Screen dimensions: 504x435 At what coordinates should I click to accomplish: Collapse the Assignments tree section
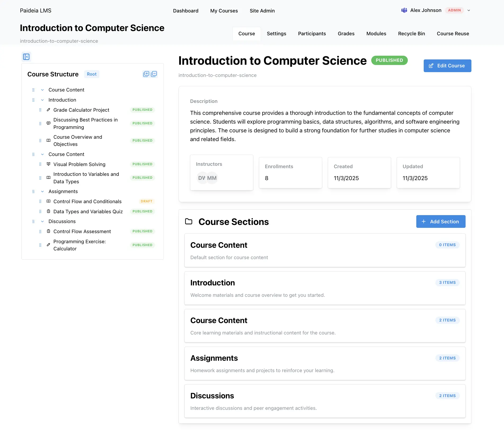42,192
